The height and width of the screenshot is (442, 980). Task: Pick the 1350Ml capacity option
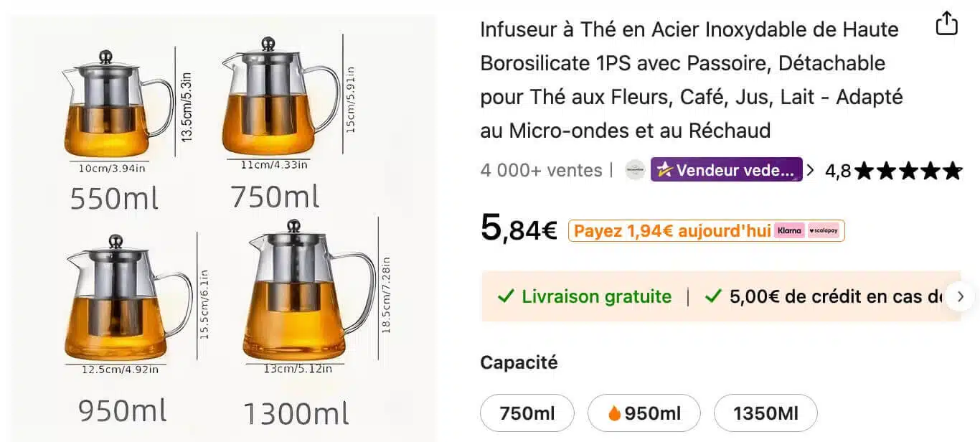tap(765, 413)
